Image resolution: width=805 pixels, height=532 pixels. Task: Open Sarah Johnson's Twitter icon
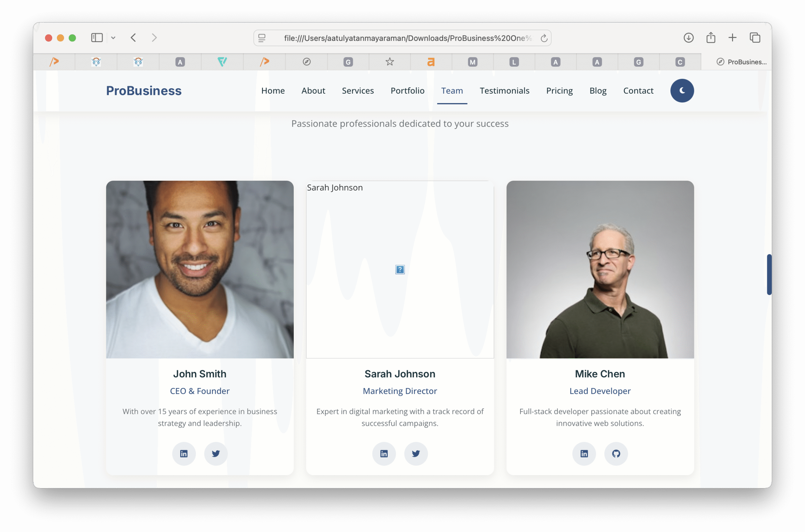tap(416, 454)
